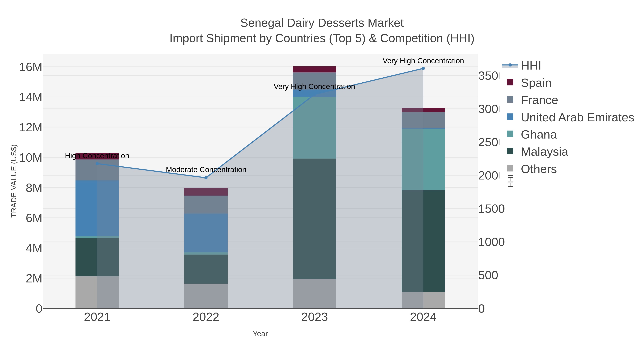
Task: Click 'Very High Concentration' label above 2024
Action: 423,61
